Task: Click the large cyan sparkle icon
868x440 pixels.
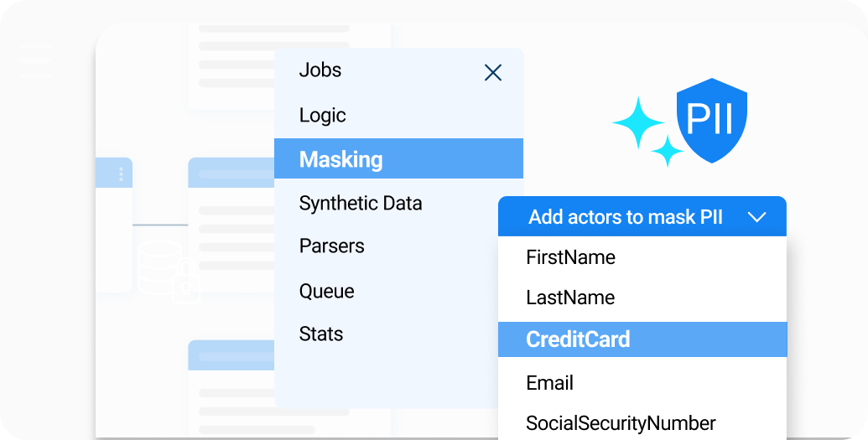Action: (x=638, y=123)
